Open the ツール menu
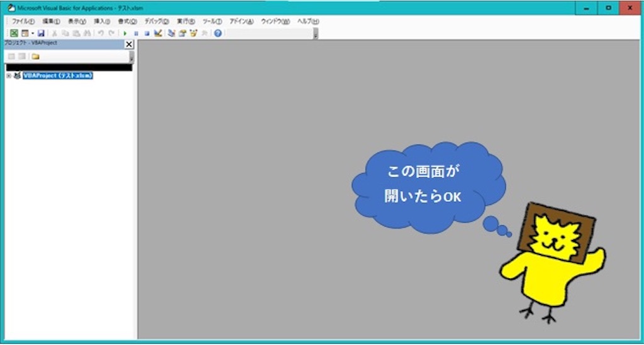This screenshot has height=345, width=644. (x=212, y=21)
